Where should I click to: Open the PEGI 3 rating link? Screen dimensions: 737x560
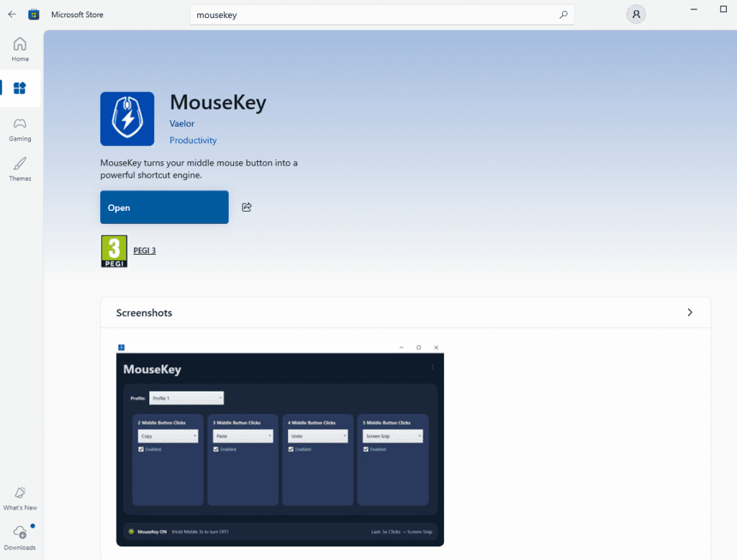pos(144,250)
